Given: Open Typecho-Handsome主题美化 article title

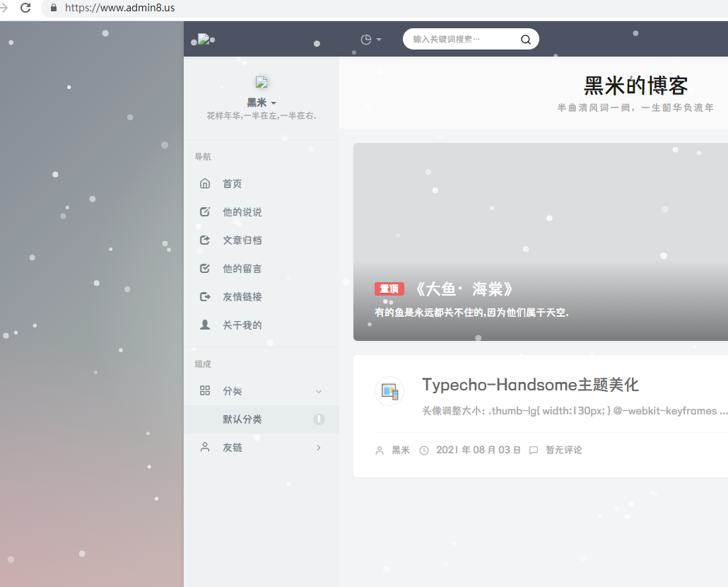Looking at the screenshot, I should [530, 385].
